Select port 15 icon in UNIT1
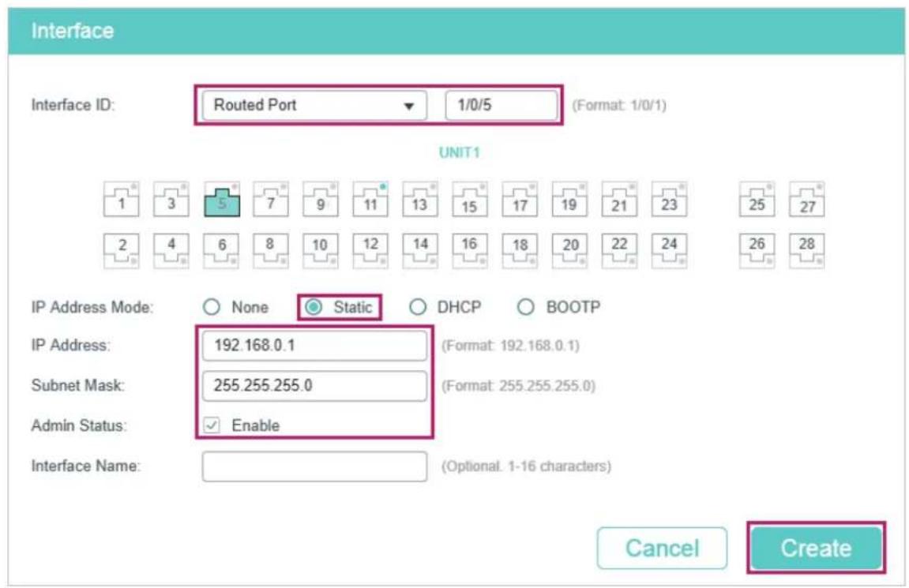The image size is (909, 588). (470, 199)
